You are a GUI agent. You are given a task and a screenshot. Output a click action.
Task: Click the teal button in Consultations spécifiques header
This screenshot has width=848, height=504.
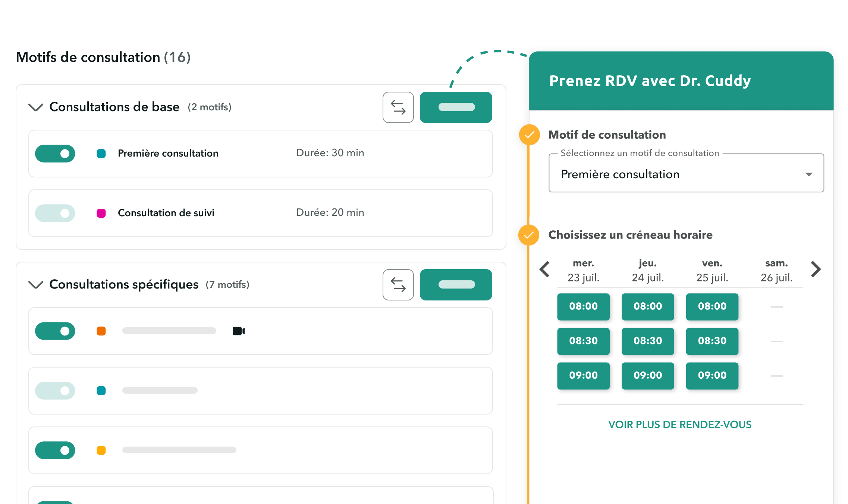[x=456, y=285]
